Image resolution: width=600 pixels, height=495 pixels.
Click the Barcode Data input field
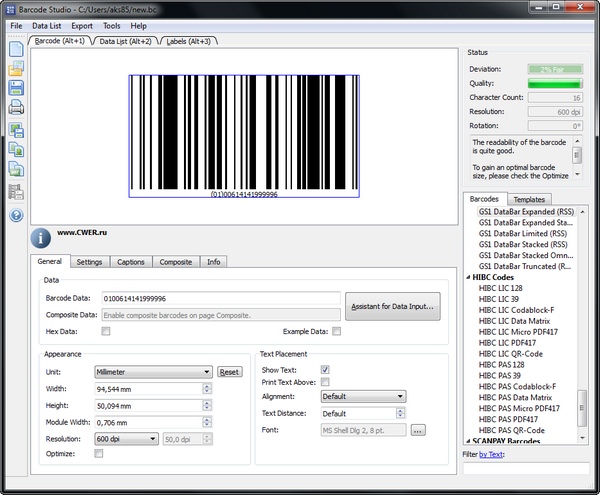coord(221,298)
